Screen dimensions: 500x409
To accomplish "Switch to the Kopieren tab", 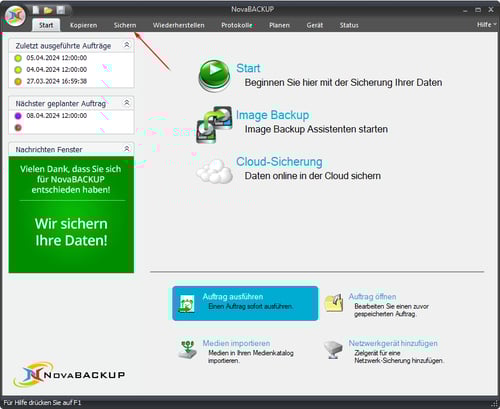I will 84,25.
